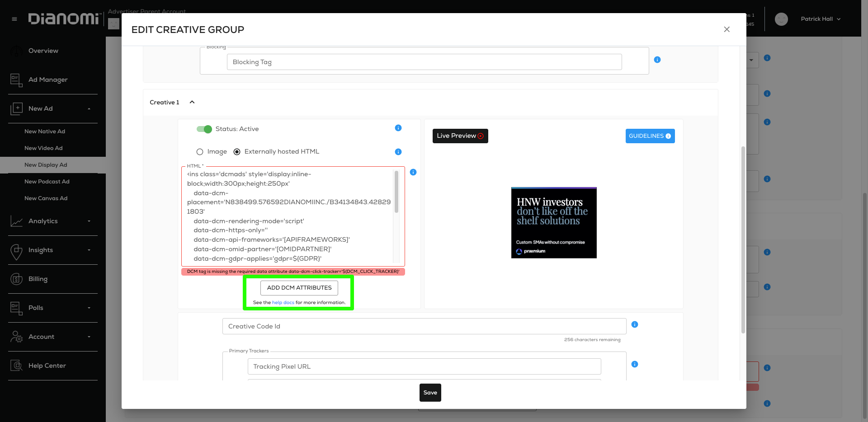868x422 pixels.
Task: Collapse the Creative 1 section chevron
Action: (x=192, y=102)
